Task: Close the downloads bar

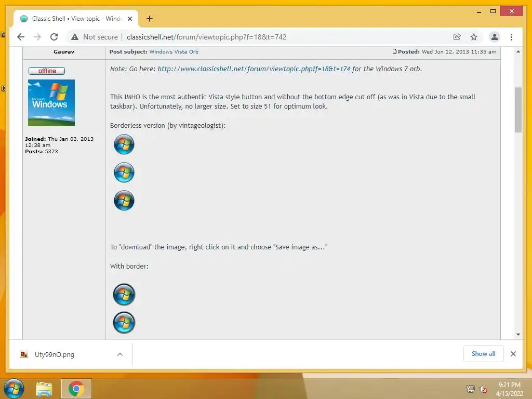Action: [513, 354]
